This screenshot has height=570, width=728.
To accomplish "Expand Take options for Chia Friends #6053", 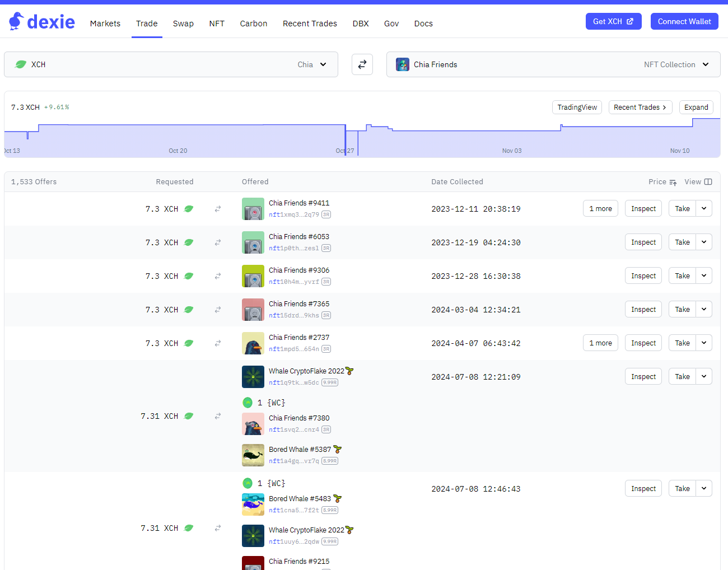I will [x=704, y=242].
